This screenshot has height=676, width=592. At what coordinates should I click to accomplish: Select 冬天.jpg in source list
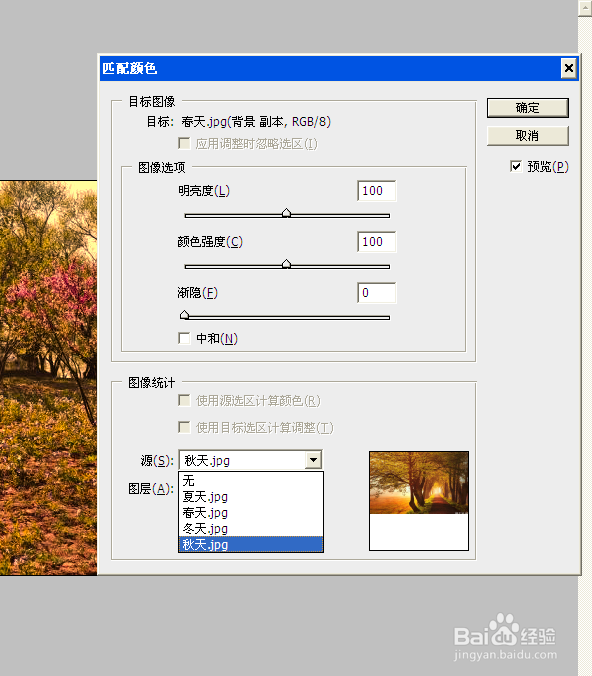(251, 529)
